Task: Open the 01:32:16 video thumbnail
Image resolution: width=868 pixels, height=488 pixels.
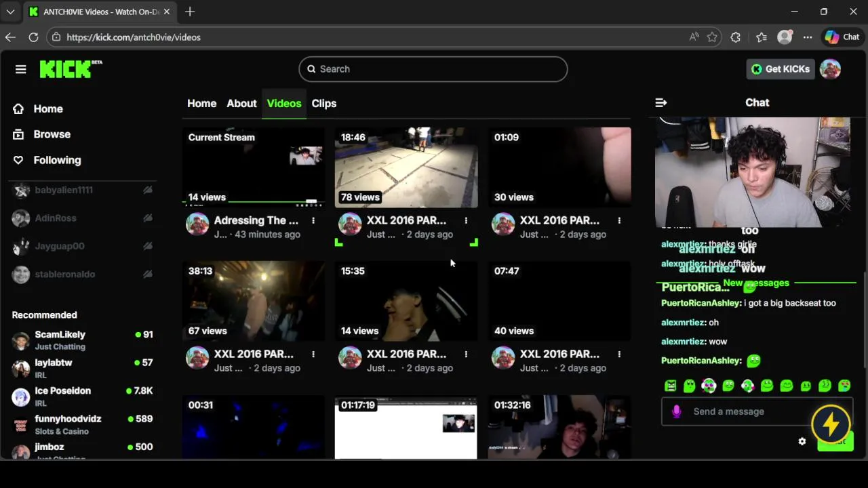Action: pos(559,427)
